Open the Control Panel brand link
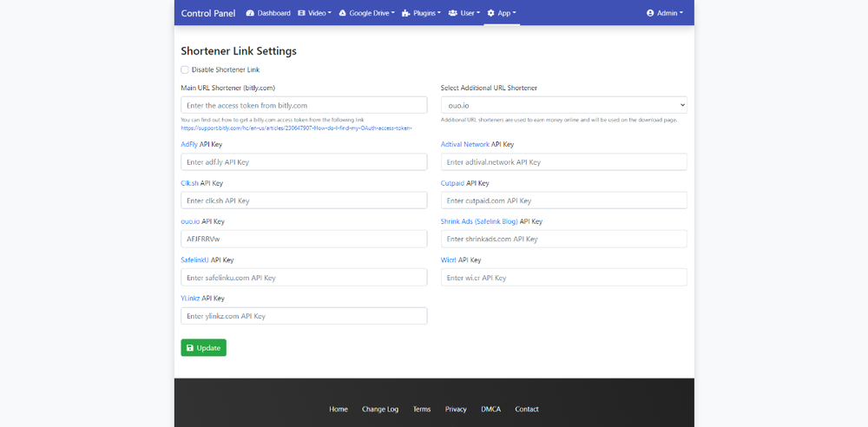The width and height of the screenshot is (868, 427). (207, 13)
